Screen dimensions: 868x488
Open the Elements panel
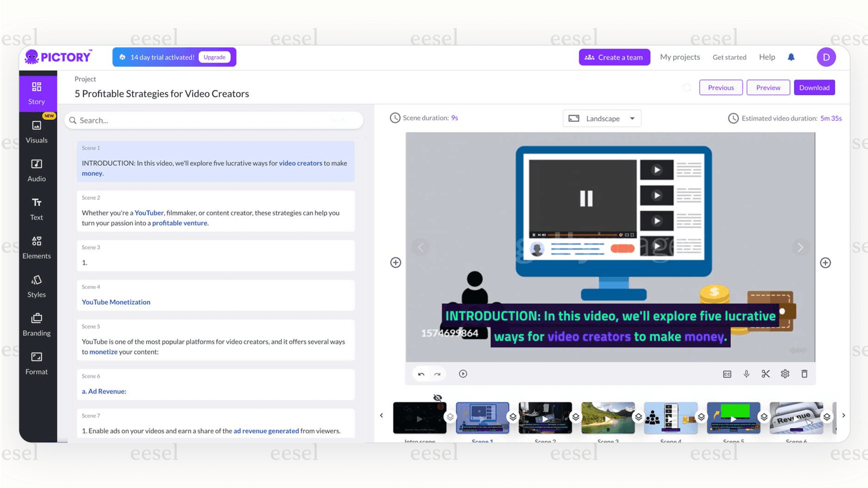pos(36,246)
